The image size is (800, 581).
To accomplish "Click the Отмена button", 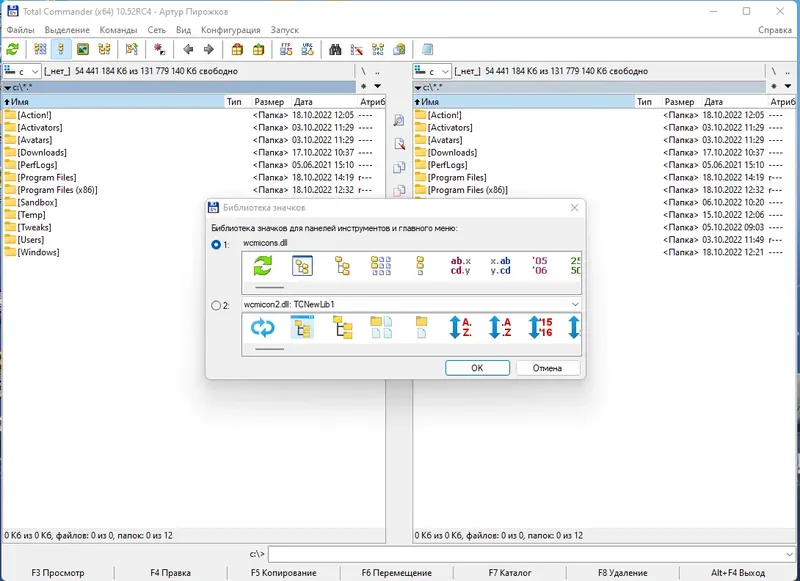I will [x=547, y=368].
